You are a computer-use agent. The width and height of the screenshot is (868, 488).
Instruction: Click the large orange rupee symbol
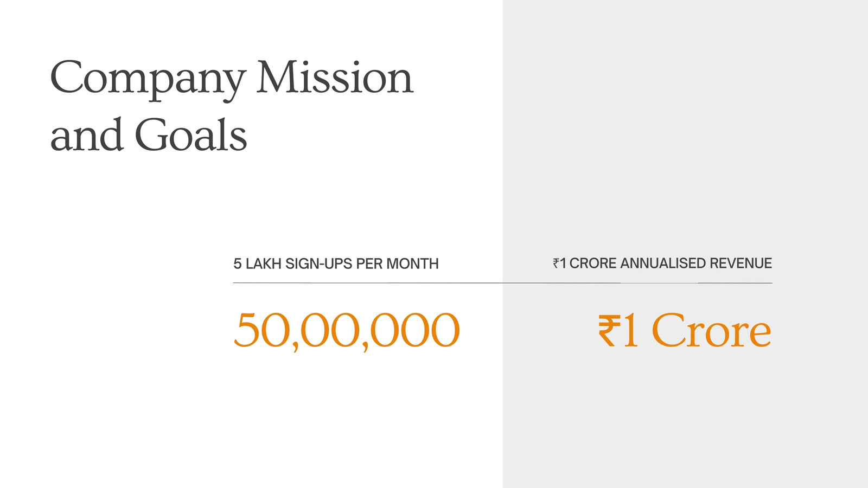pos(609,331)
